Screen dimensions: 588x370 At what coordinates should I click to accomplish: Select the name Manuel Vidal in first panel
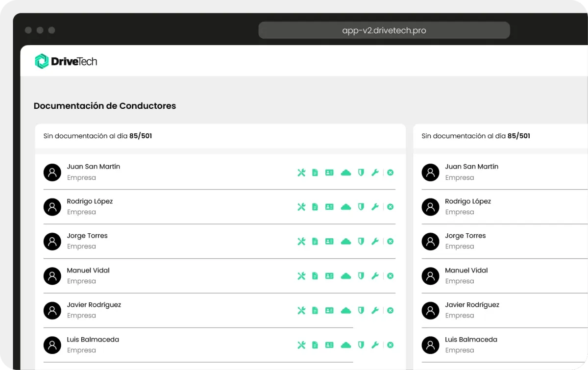tap(88, 271)
